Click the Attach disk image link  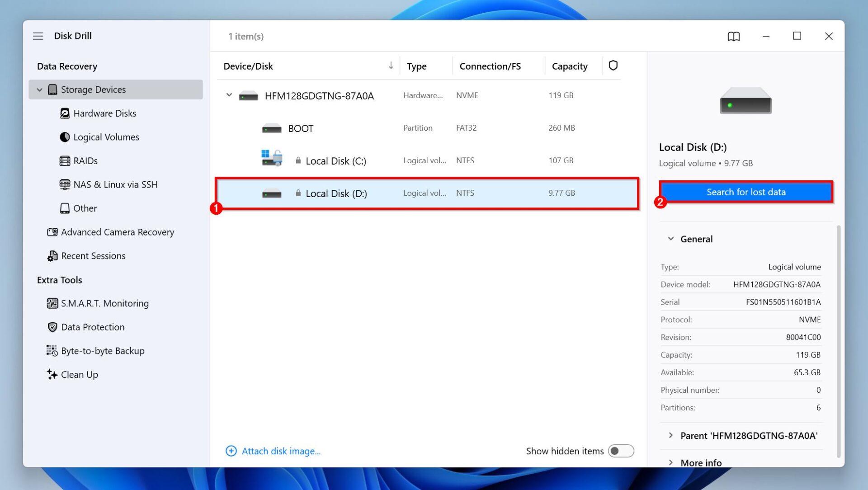pyautogui.click(x=281, y=451)
